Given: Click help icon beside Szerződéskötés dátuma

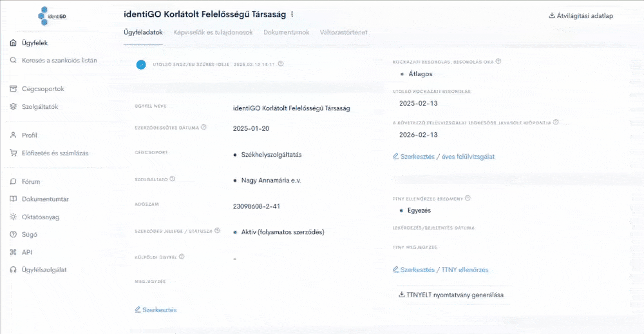Looking at the screenshot, I should [x=204, y=128].
